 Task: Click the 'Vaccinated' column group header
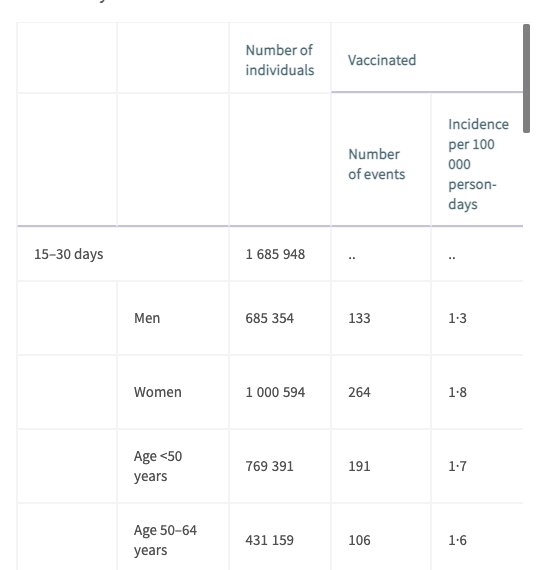coord(382,60)
